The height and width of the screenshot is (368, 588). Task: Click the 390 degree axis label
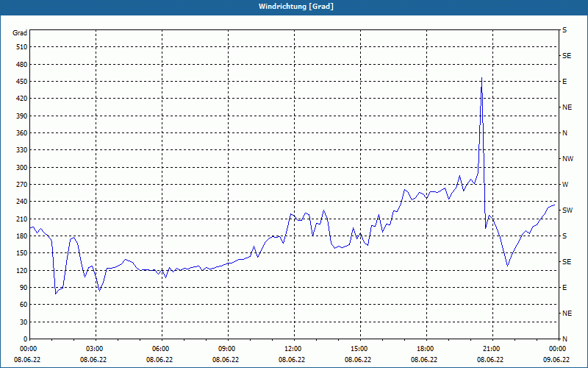[22, 116]
